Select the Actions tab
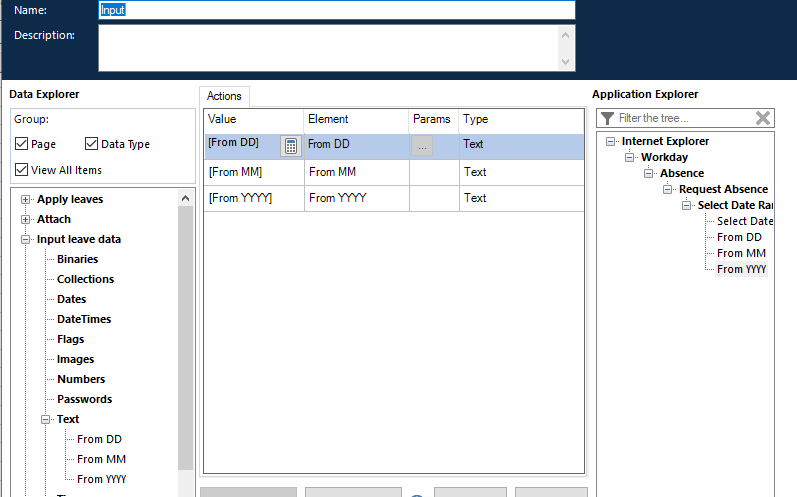 pos(224,96)
